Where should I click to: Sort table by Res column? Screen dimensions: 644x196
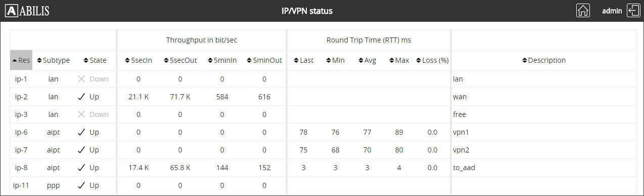tap(21, 60)
